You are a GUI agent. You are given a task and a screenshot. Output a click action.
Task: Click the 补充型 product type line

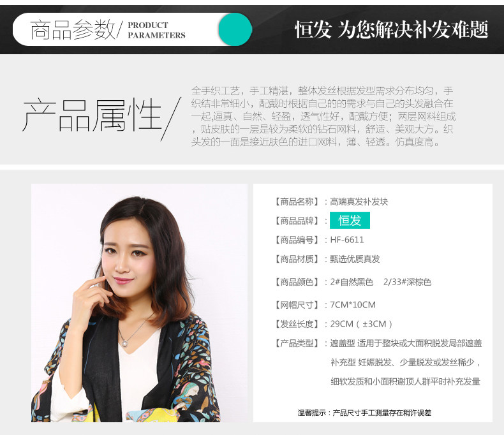(406, 362)
